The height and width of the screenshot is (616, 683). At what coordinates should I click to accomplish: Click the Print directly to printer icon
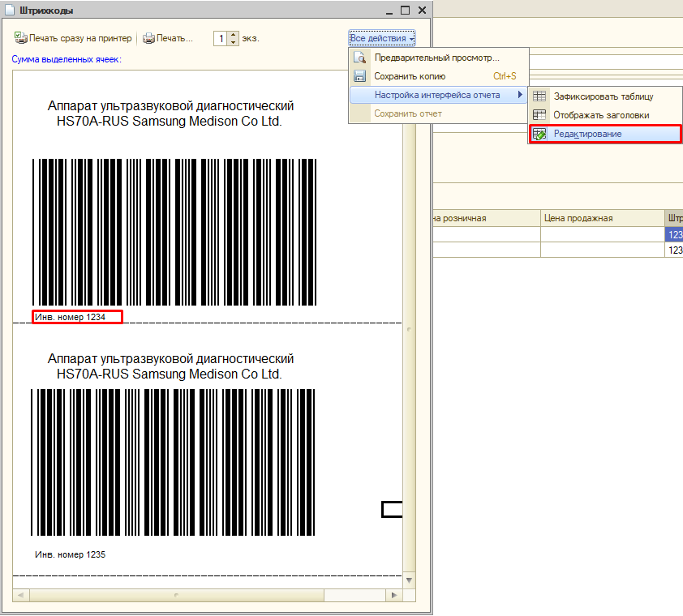coord(20,38)
